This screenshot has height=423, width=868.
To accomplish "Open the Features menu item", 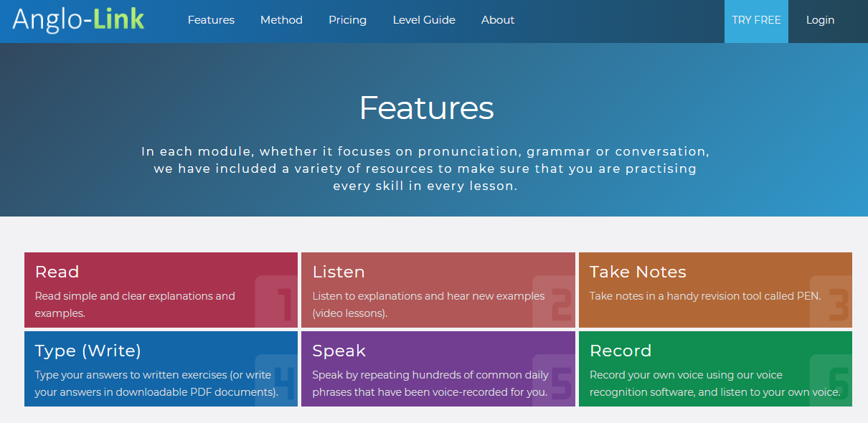I will (211, 20).
